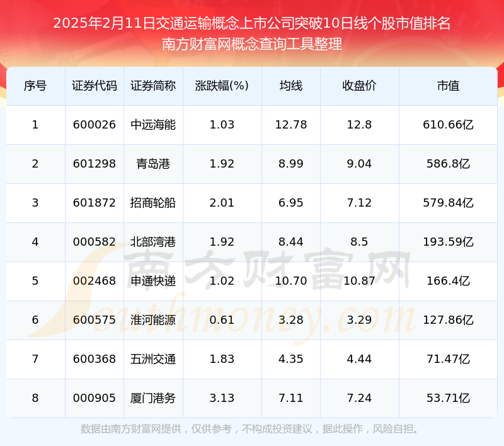Click stock code 000582
504x446 pixels.
click(94, 242)
